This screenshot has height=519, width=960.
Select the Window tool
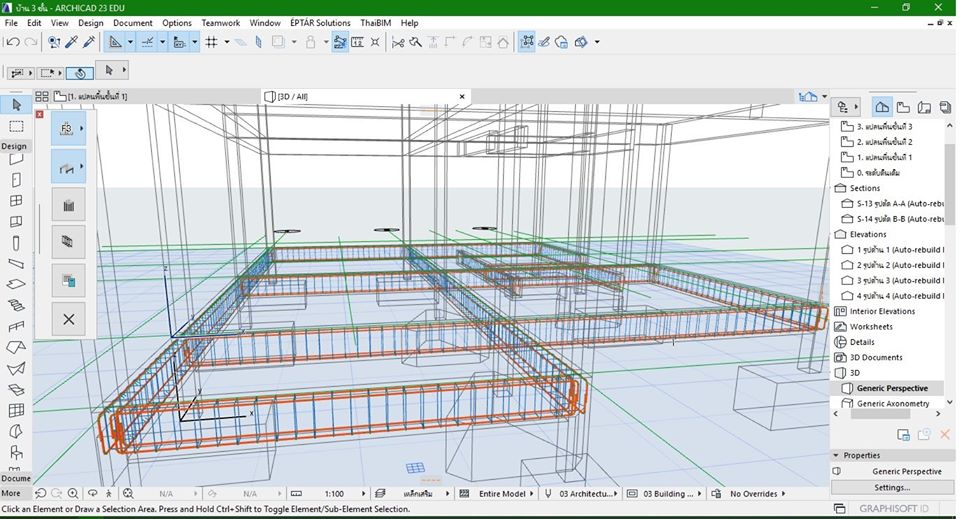click(17, 201)
